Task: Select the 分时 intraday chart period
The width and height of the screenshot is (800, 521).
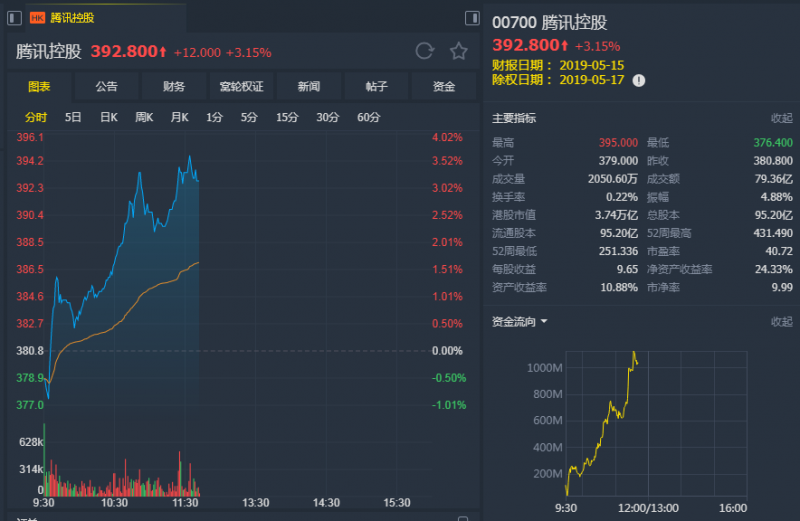Action: point(36,117)
